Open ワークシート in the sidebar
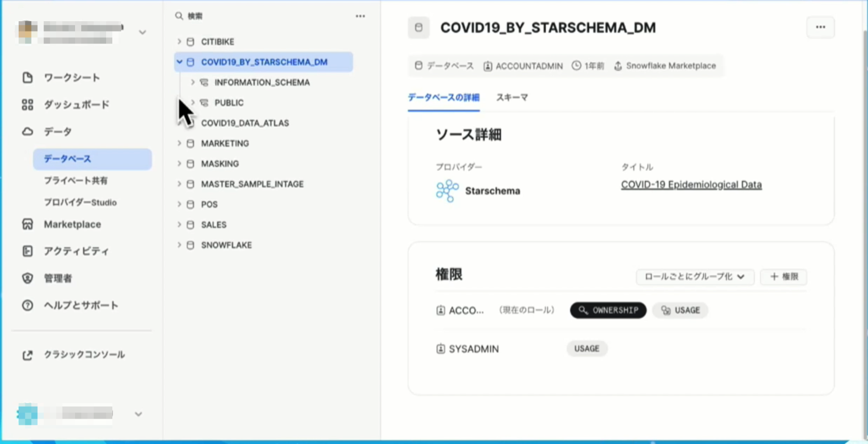This screenshot has width=868, height=444. click(71, 78)
